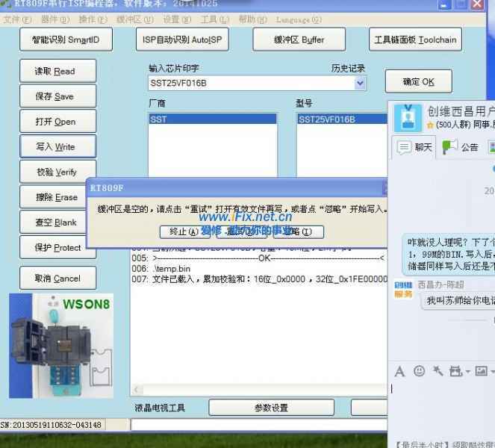Screen dimensions: 495x448
Task: Click 忽略(I) in the RT809F dialog
Action: pyautogui.click(x=299, y=232)
